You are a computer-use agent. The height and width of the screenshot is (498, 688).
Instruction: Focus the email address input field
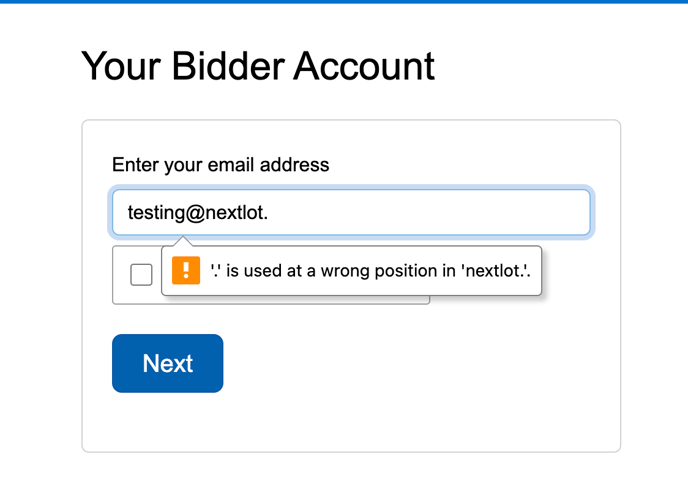click(x=351, y=212)
